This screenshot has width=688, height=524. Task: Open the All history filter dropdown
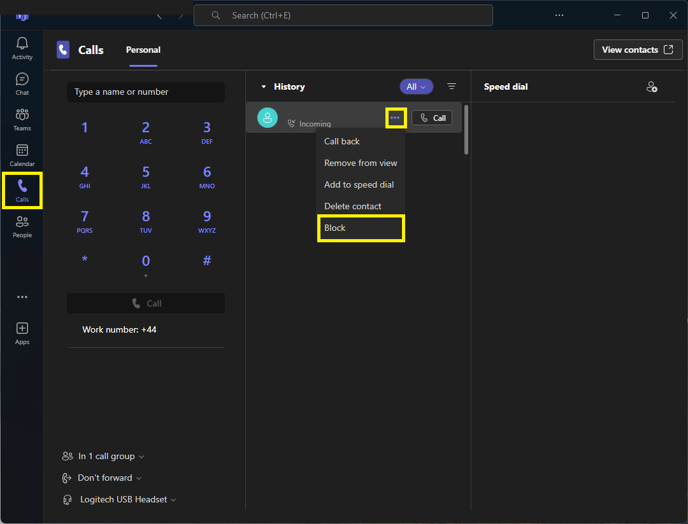[416, 86]
